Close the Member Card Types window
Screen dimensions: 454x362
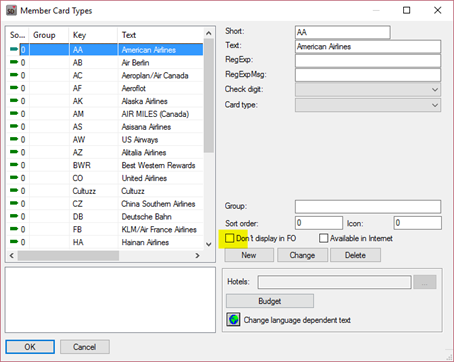coord(438,10)
